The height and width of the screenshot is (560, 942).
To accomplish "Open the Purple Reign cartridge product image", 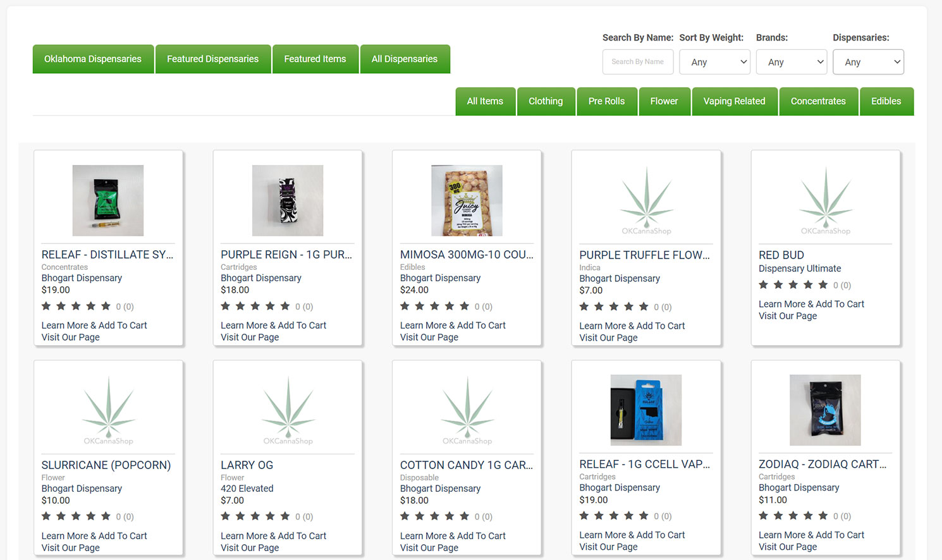I will pyautogui.click(x=288, y=200).
